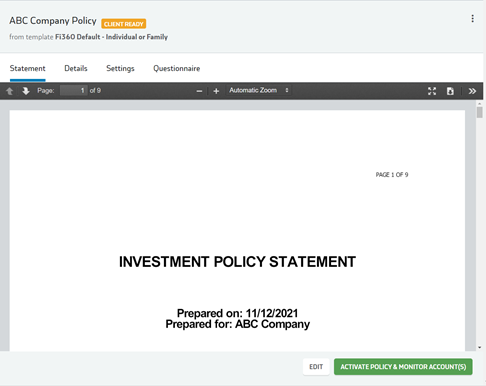View the Questionnaire tab
The width and height of the screenshot is (486, 386).
[177, 69]
